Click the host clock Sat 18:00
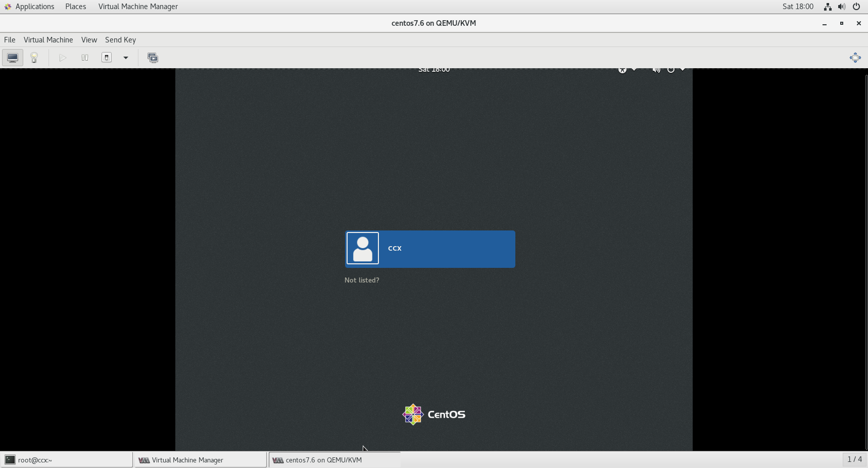 click(798, 7)
